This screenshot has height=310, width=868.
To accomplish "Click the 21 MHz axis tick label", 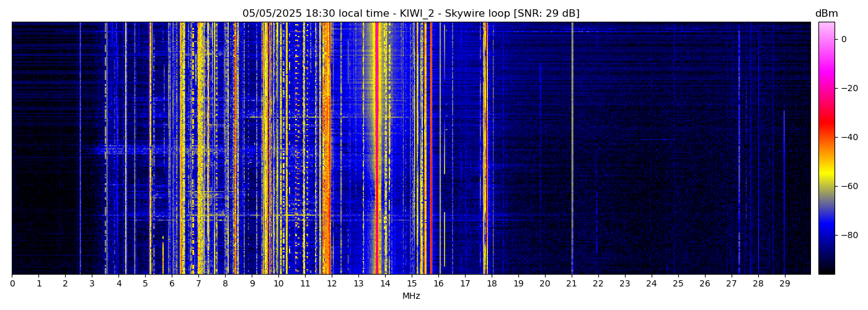I will point(571,283).
